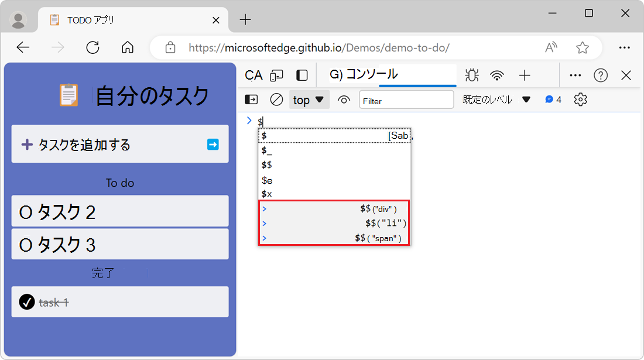Click inside the console Filter field
Image resolution: width=644 pixels, height=360 pixels.
pyautogui.click(x=406, y=100)
